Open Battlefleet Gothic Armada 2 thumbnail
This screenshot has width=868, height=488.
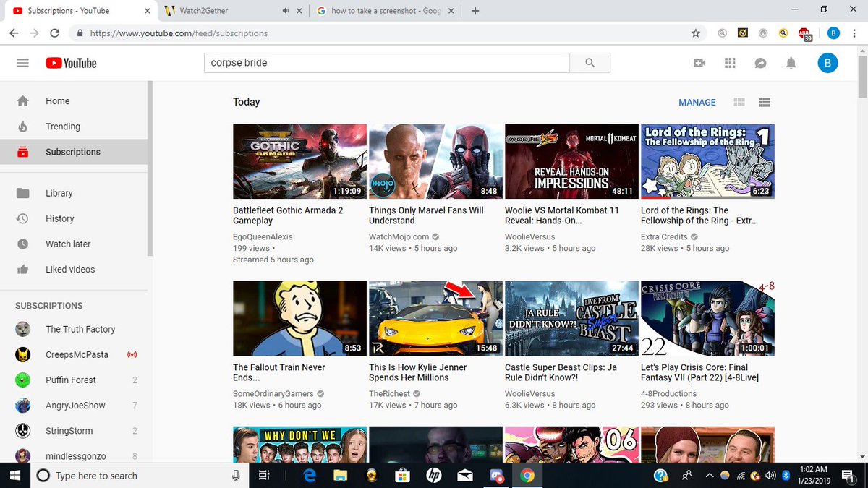299,161
